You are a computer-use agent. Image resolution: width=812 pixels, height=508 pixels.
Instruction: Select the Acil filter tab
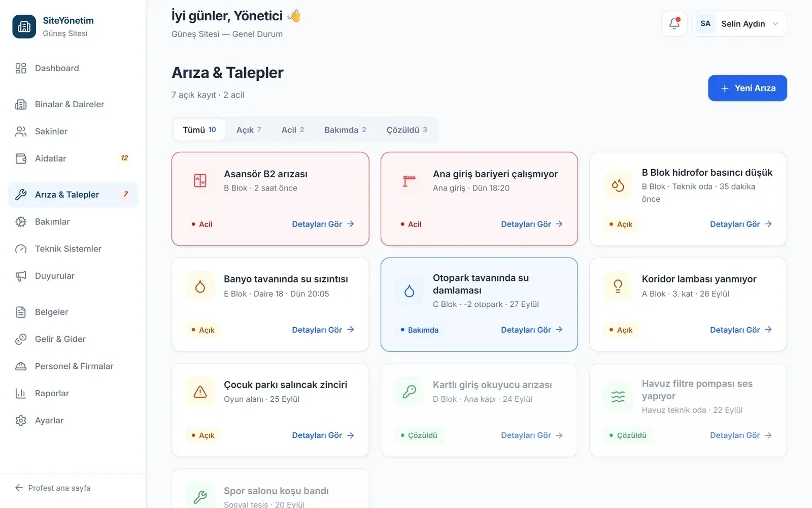click(x=293, y=130)
